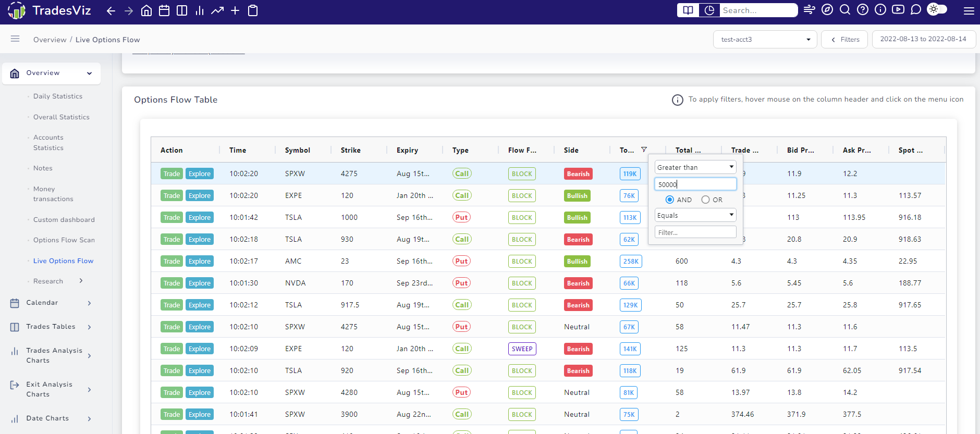Open Daily Statistics in sidebar
This screenshot has height=434, width=980.
point(58,96)
